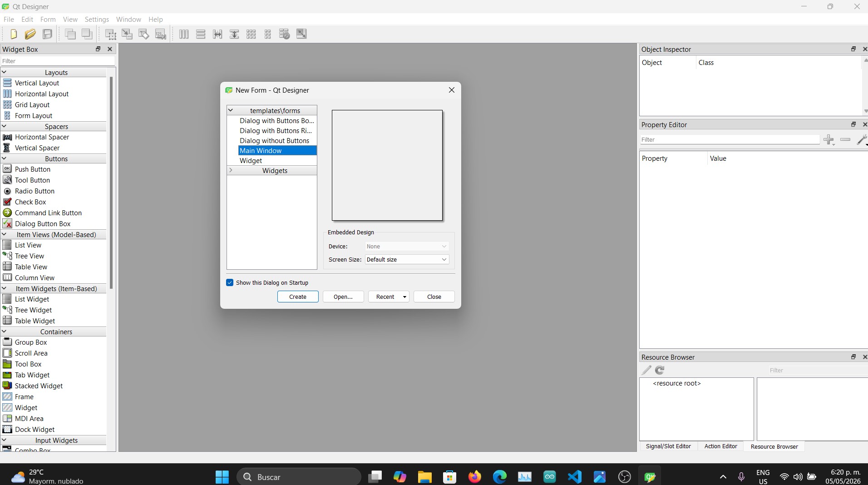Click the New form toolbar icon

point(13,34)
